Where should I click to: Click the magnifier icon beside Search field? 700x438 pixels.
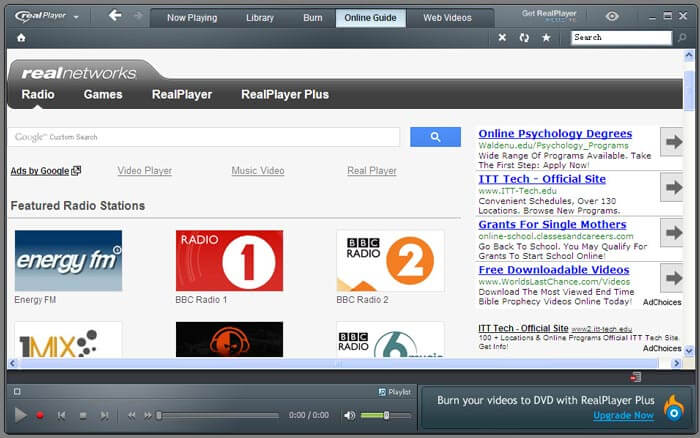682,38
